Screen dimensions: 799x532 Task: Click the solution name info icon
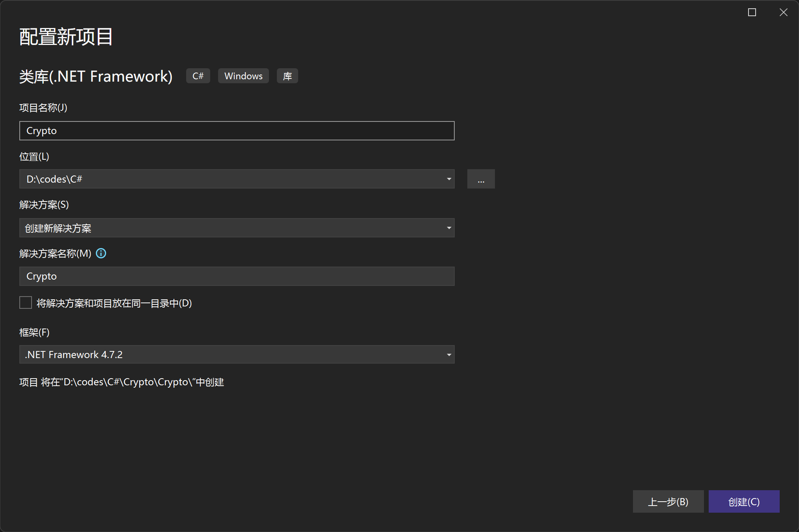coord(101,254)
